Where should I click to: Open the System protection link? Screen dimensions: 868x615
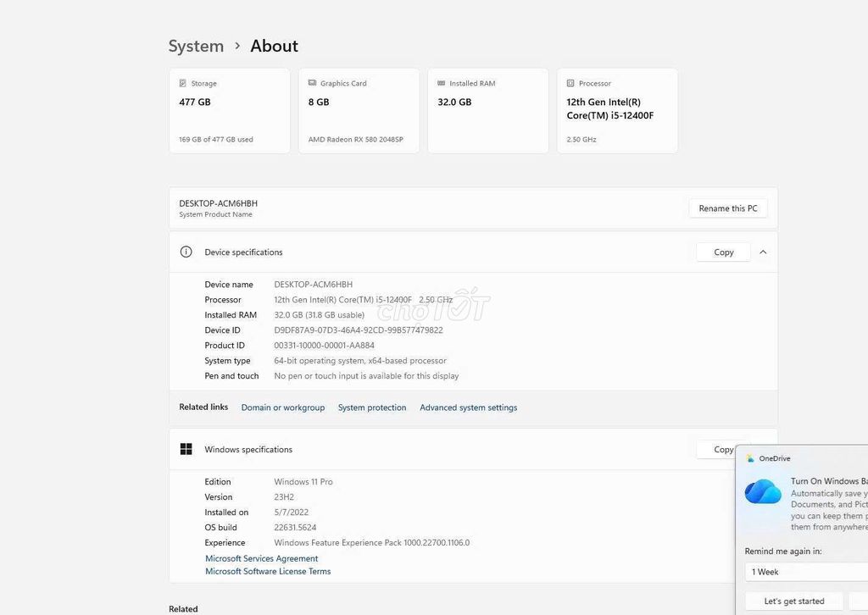click(x=372, y=407)
